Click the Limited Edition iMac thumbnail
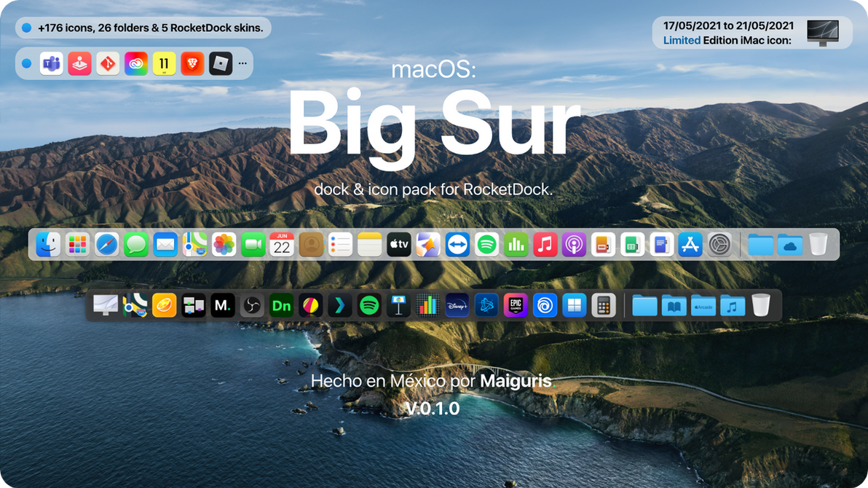 point(823,33)
